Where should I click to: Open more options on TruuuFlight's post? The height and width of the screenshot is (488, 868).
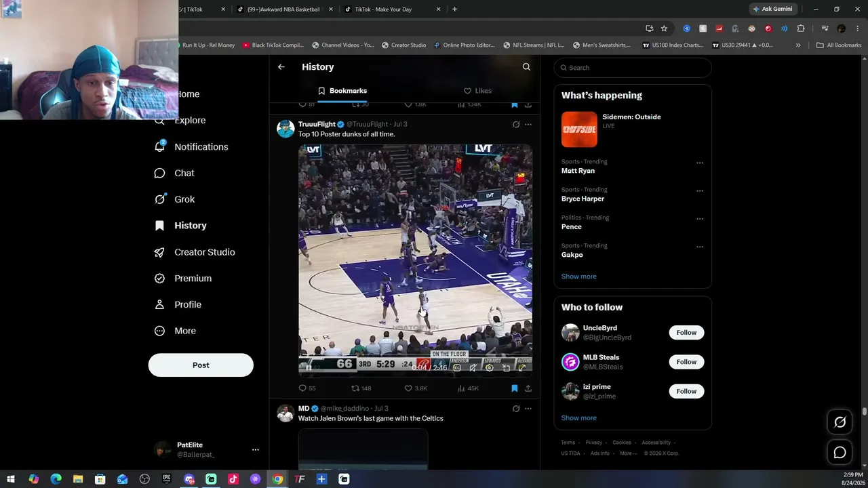(528, 125)
